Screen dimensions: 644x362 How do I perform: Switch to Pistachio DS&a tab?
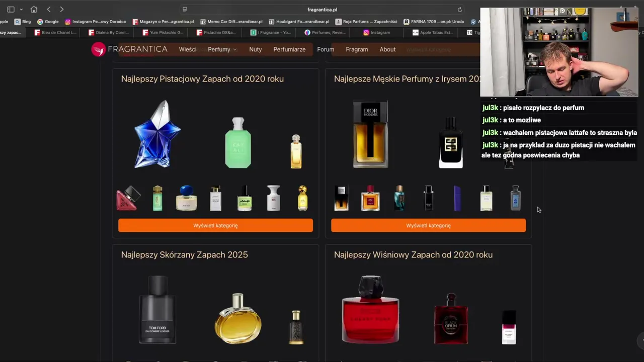[x=216, y=33]
